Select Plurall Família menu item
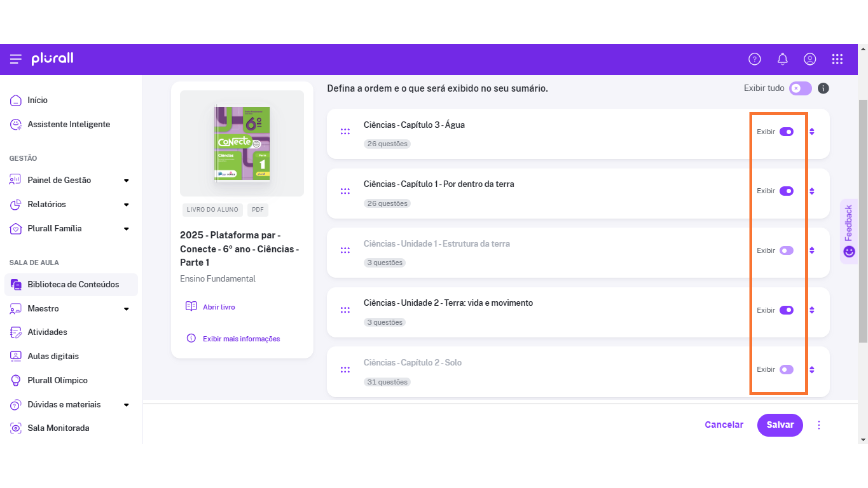This screenshot has height=488, width=868. click(x=55, y=229)
